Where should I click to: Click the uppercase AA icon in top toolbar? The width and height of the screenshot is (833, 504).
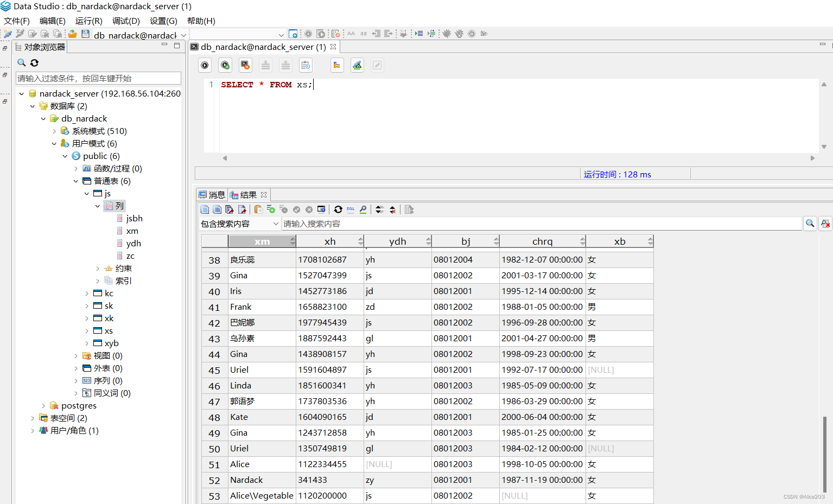point(351,34)
